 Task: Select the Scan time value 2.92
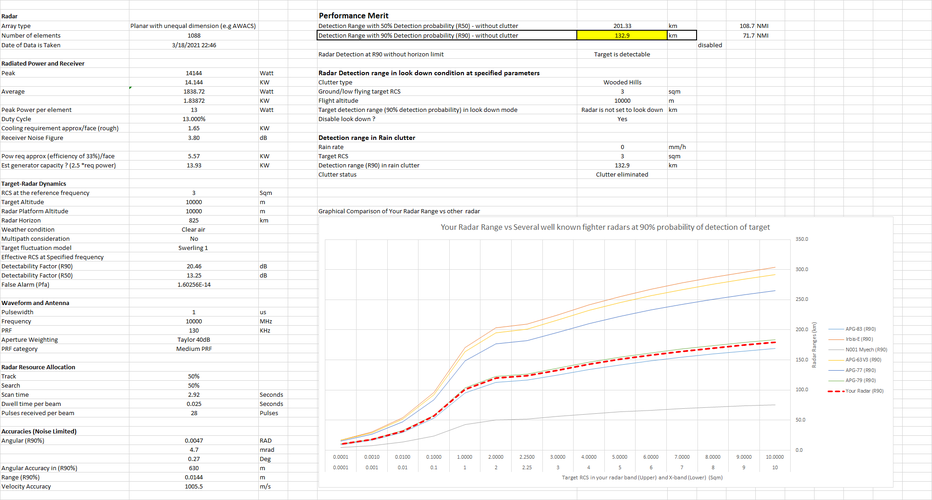pyautogui.click(x=194, y=395)
